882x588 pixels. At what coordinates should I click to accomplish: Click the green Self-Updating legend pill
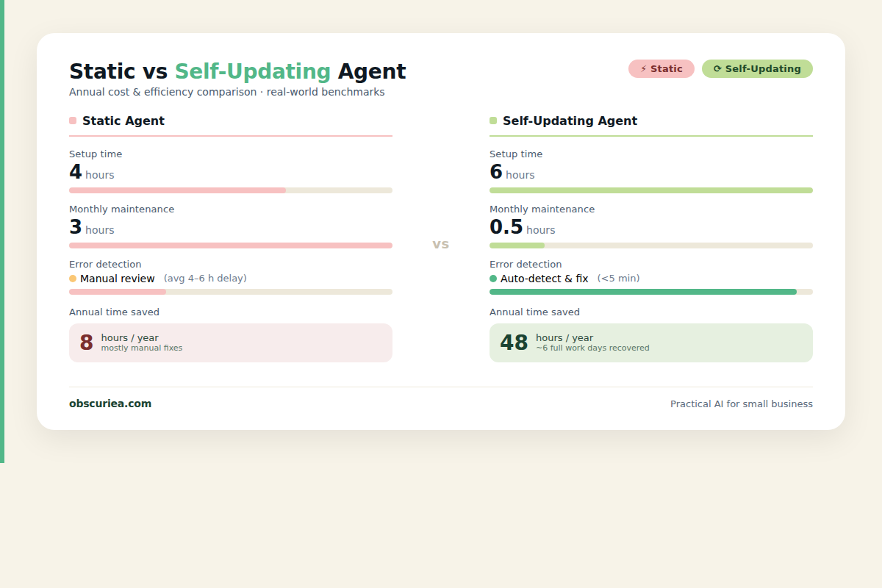[x=757, y=69]
